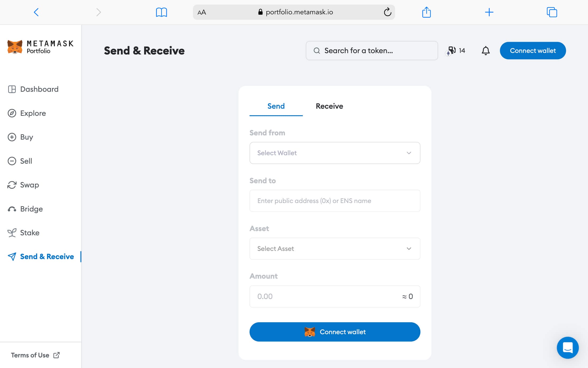Tap the Safari share icon
Image resolution: width=588 pixels, height=368 pixels.
click(426, 12)
